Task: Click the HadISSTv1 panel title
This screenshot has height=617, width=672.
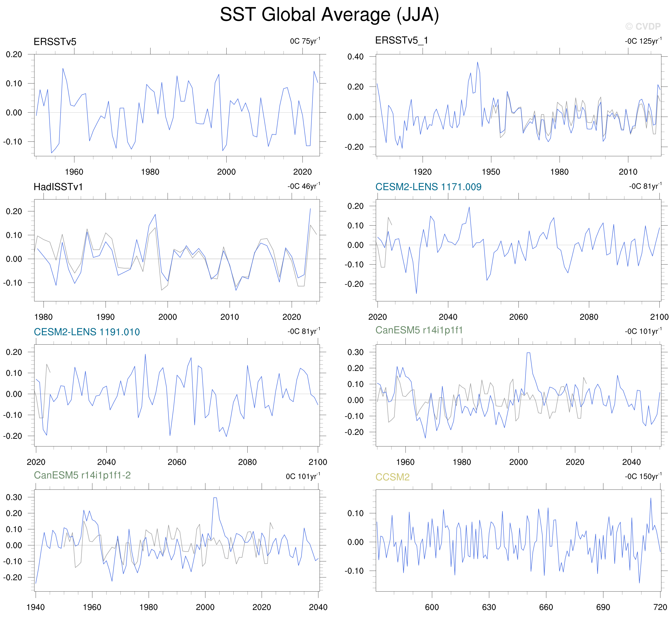Action: click(x=58, y=187)
